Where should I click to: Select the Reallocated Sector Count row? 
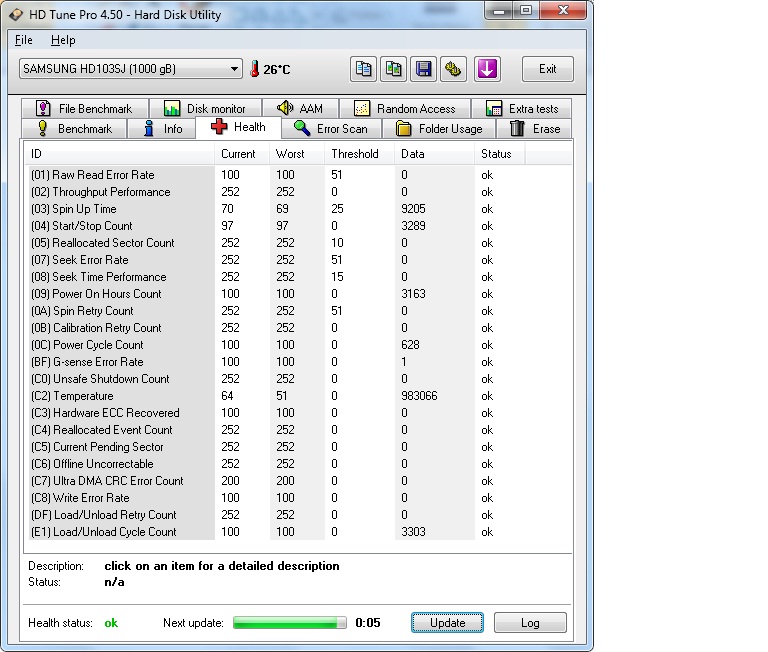click(276, 243)
